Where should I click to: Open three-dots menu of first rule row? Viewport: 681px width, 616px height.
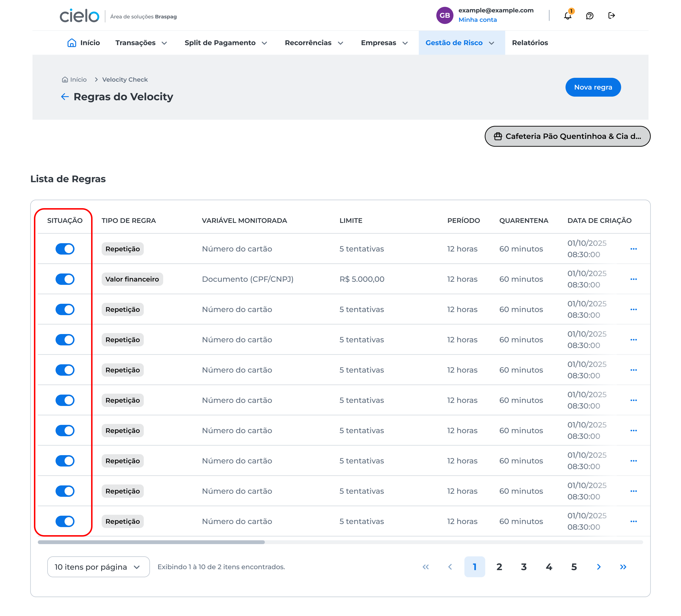pos(633,249)
